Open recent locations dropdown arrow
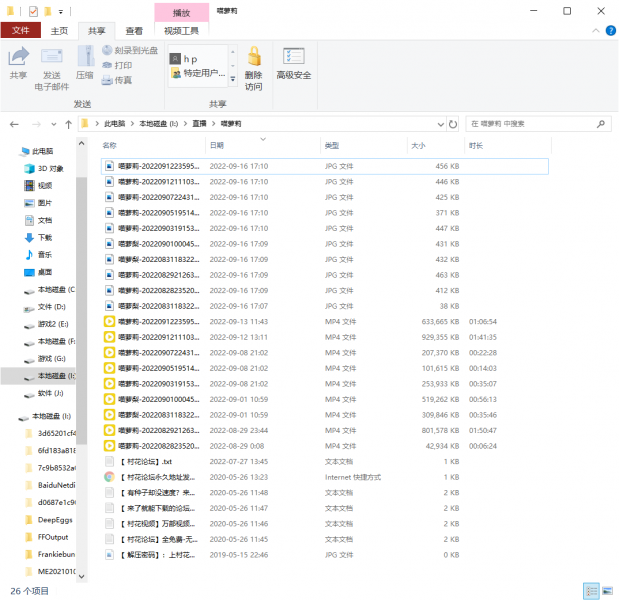Image resolution: width=619 pixels, height=600 pixels. click(52, 124)
